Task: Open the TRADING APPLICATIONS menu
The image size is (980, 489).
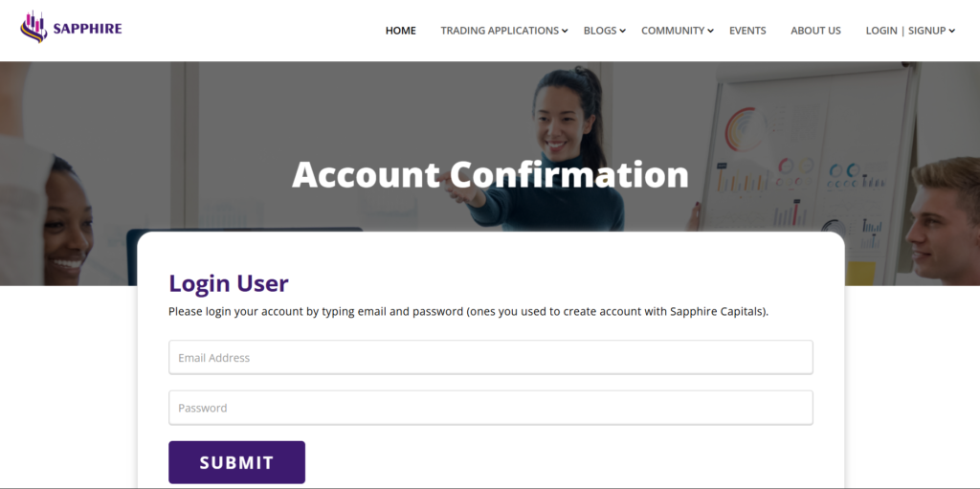Action: click(500, 31)
